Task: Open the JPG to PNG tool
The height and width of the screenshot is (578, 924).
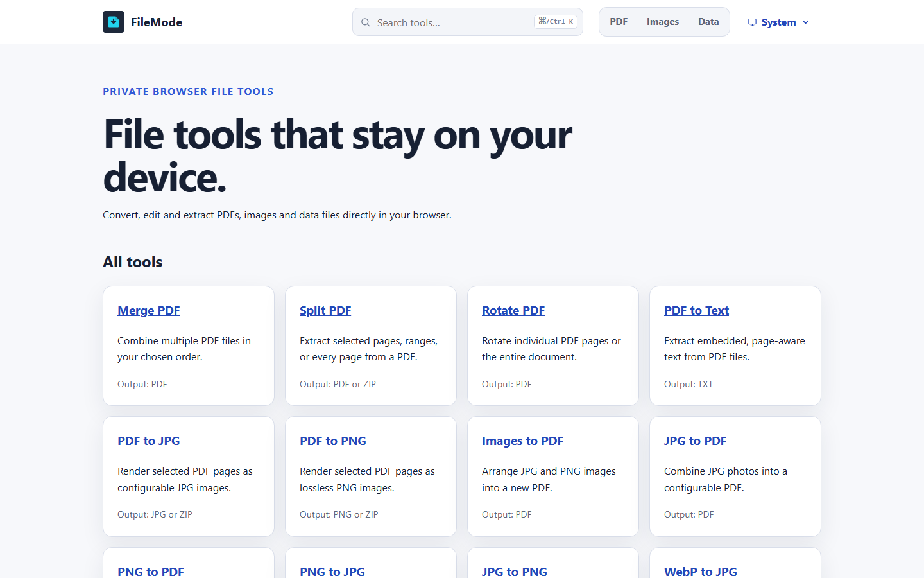Action: [x=515, y=572]
